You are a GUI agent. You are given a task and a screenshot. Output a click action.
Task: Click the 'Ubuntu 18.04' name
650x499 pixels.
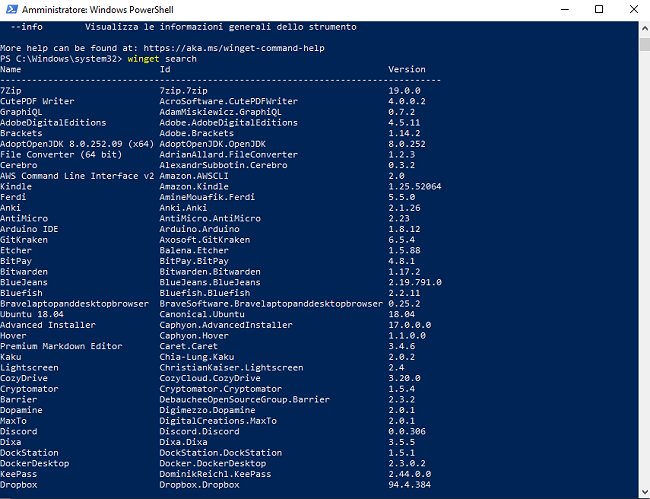pyautogui.click(x=32, y=314)
